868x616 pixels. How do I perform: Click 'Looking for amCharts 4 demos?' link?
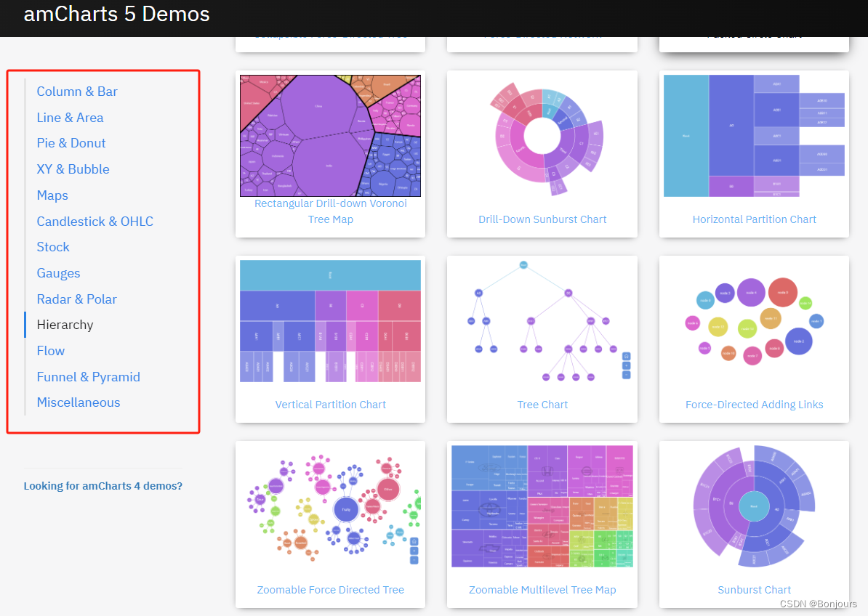coord(103,486)
